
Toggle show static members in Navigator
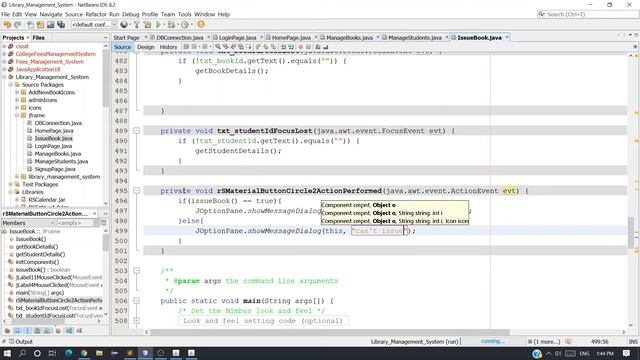click(x=27, y=331)
